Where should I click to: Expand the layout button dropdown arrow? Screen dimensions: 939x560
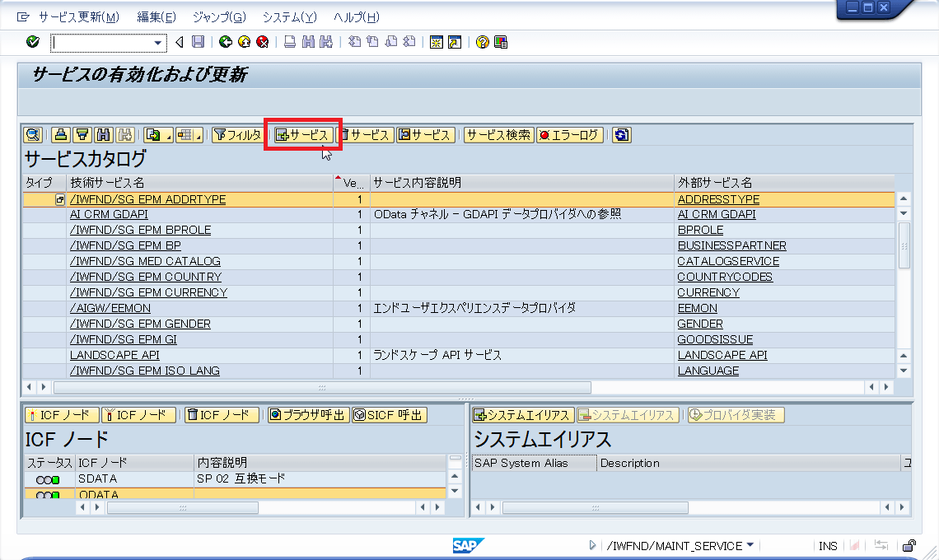click(x=199, y=137)
